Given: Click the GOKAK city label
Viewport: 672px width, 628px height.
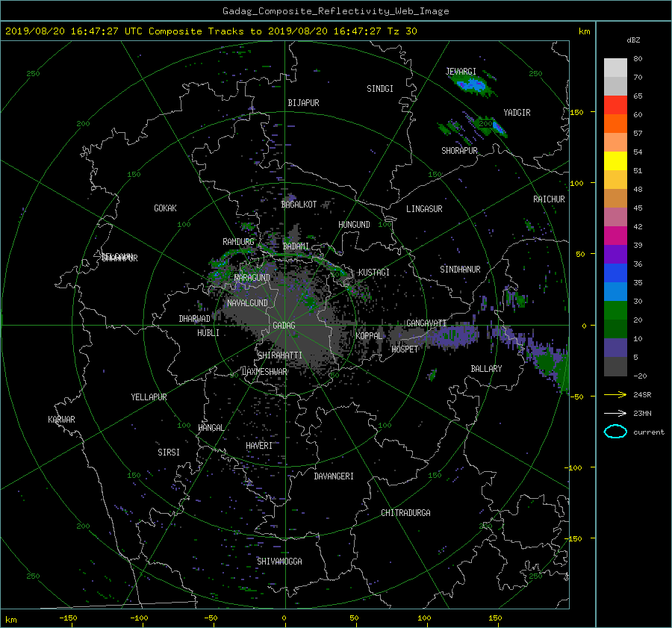Looking at the screenshot, I should (165, 208).
